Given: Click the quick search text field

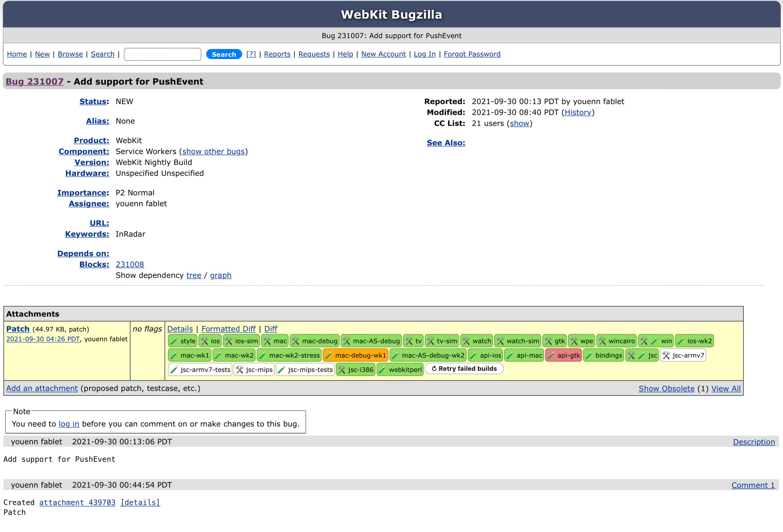Looking at the screenshot, I should (x=163, y=54).
